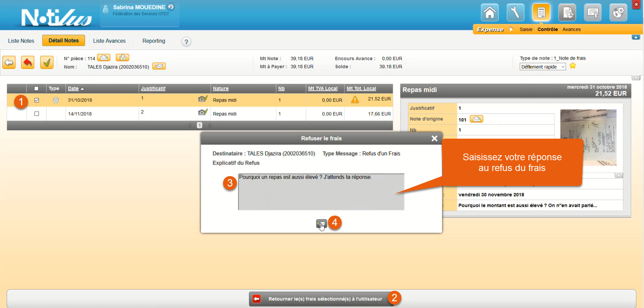Open the Défilement rapide dropdown
The height and width of the screenshot is (308, 644).
(543, 67)
